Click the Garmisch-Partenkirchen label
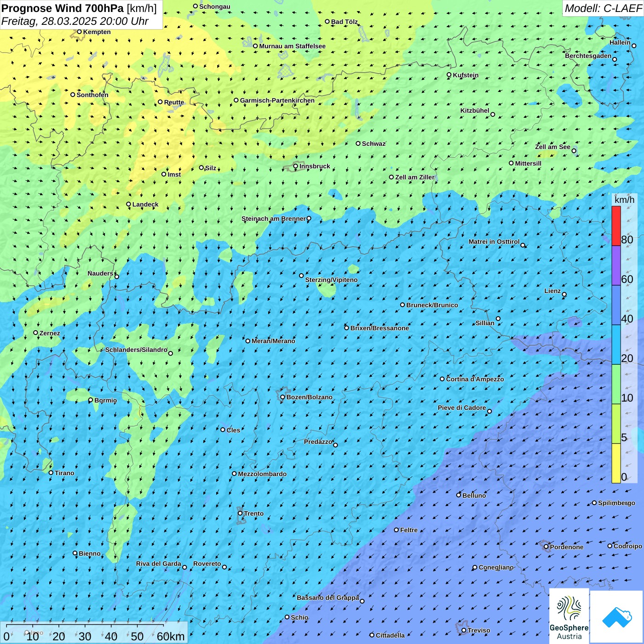The width and height of the screenshot is (644, 644). click(277, 100)
